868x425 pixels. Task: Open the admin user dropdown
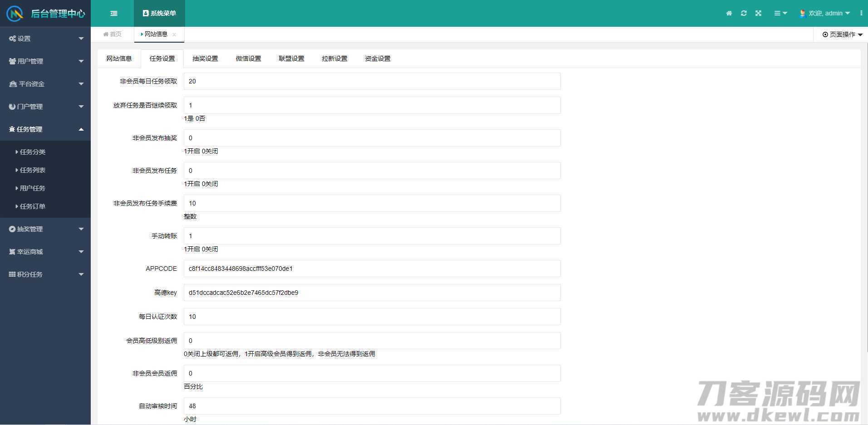click(824, 13)
